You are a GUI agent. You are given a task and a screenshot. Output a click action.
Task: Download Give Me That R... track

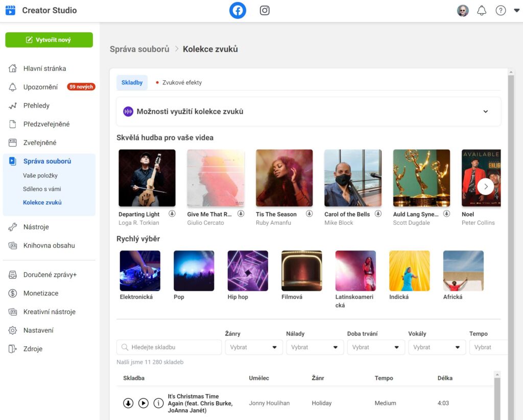pyautogui.click(x=241, y=214)
